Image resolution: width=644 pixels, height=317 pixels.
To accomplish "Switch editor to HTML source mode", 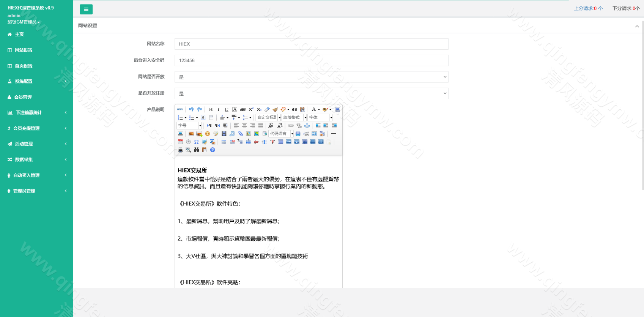I will click(x=180, y=109).
